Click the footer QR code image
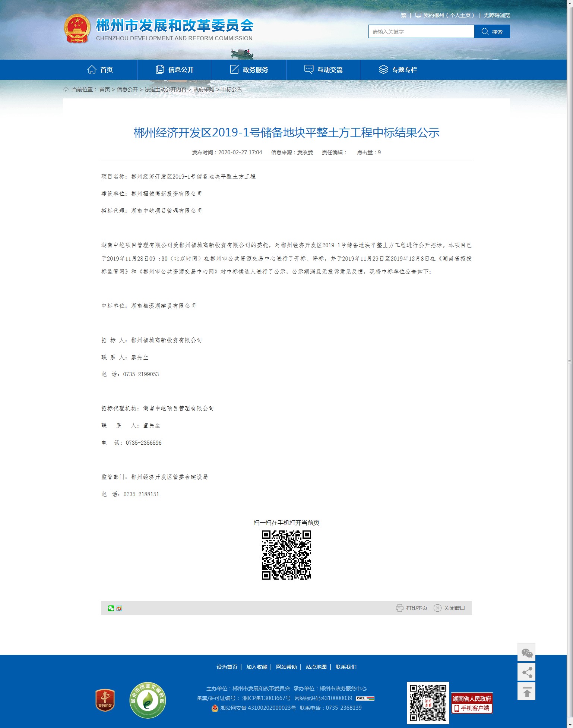The image size is (573, 728). coord(428,703)
